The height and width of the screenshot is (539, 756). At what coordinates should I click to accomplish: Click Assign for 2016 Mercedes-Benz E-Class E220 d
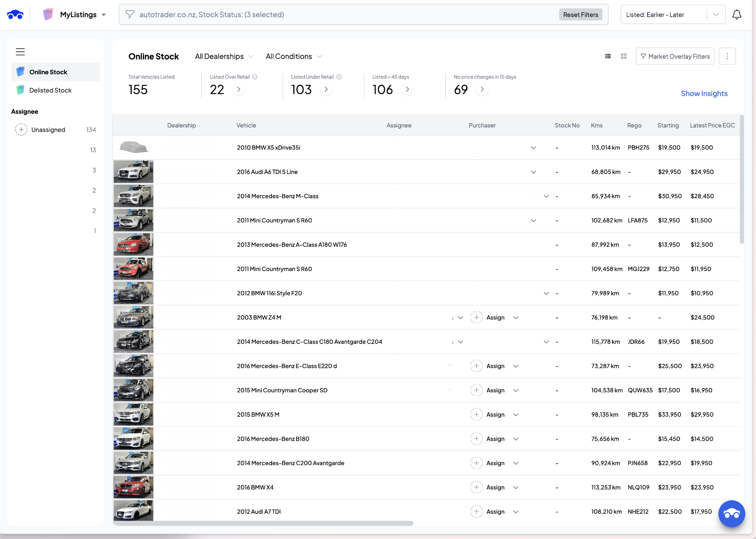(x=495, y=366)
